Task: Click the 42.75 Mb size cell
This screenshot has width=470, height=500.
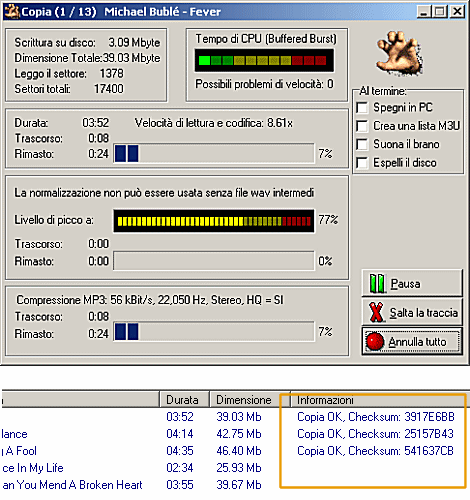Action: (239, 434)
